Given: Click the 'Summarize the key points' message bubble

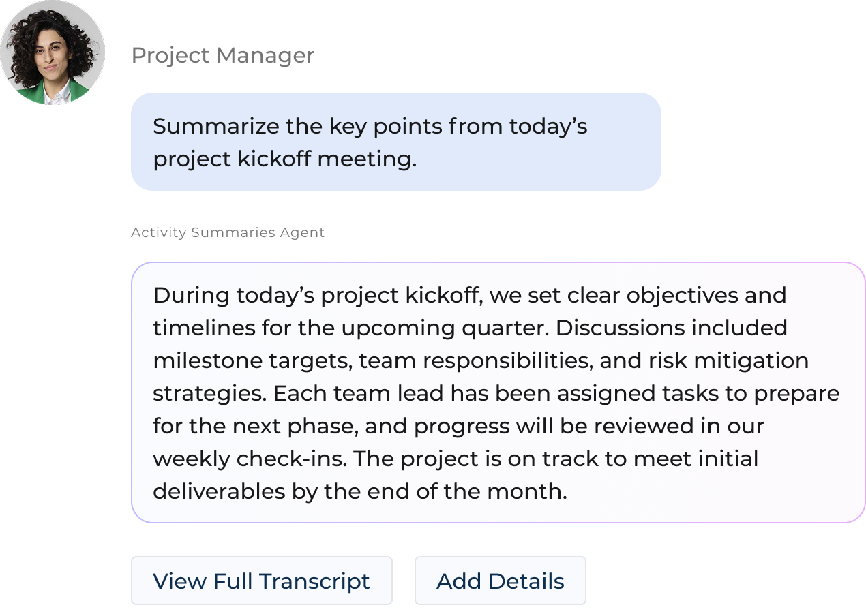Looking at the screenshot, I should coord(401,142).
